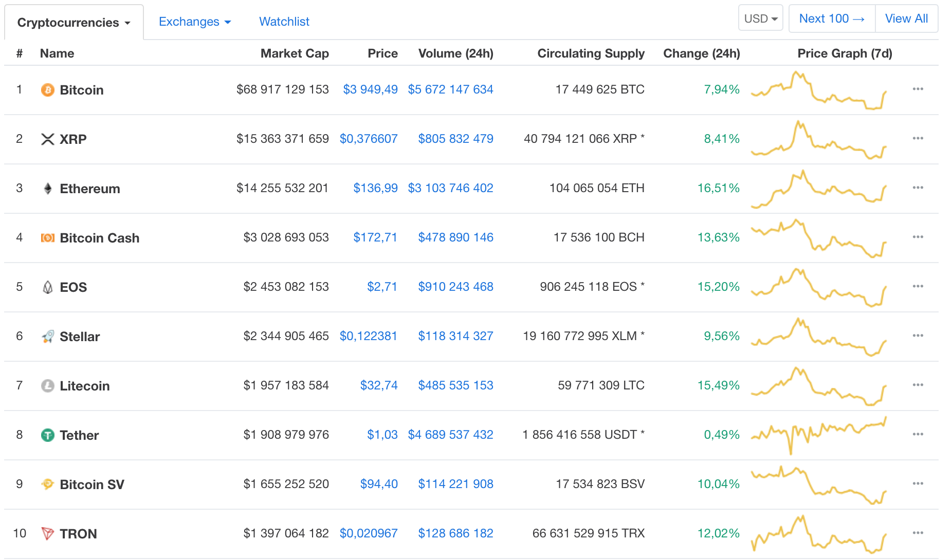Viewport: 952px width, 560px height.
Task: Open the EOS coin name link
Action: coord(73,287)
